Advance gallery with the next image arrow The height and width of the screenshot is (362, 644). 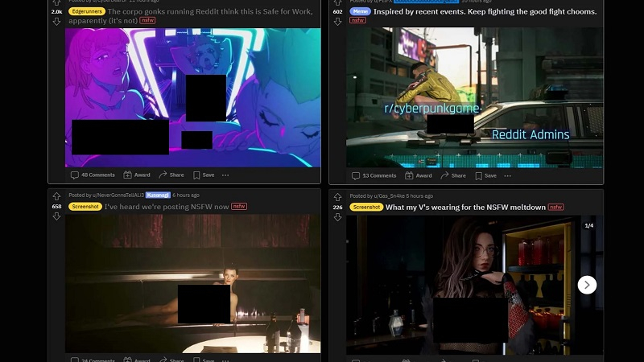click(588, 284)
